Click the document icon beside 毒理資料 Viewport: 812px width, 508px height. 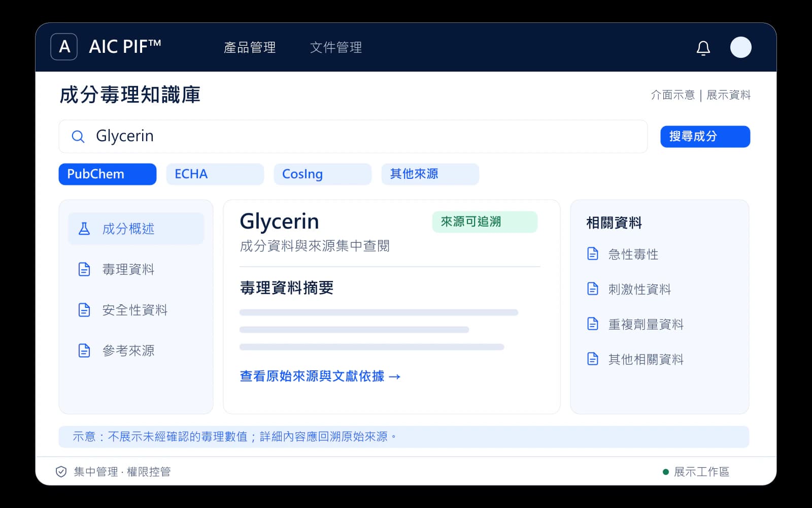(84, 269)
